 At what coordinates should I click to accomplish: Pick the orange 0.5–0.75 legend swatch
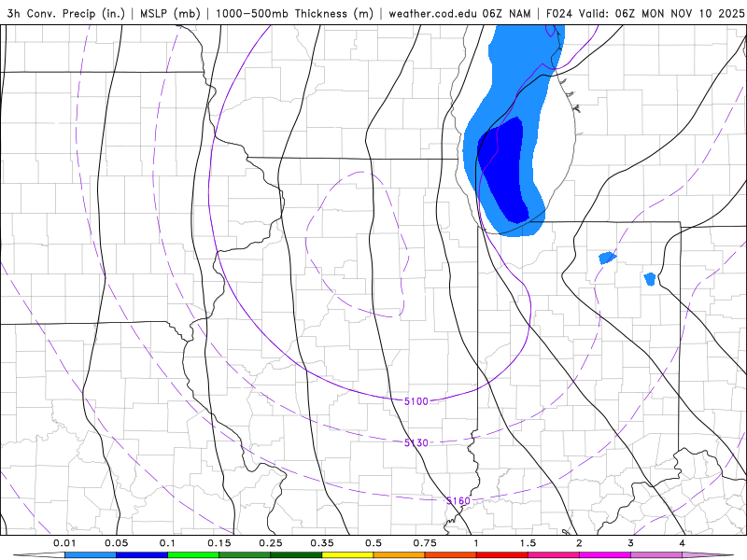[400, 555]
